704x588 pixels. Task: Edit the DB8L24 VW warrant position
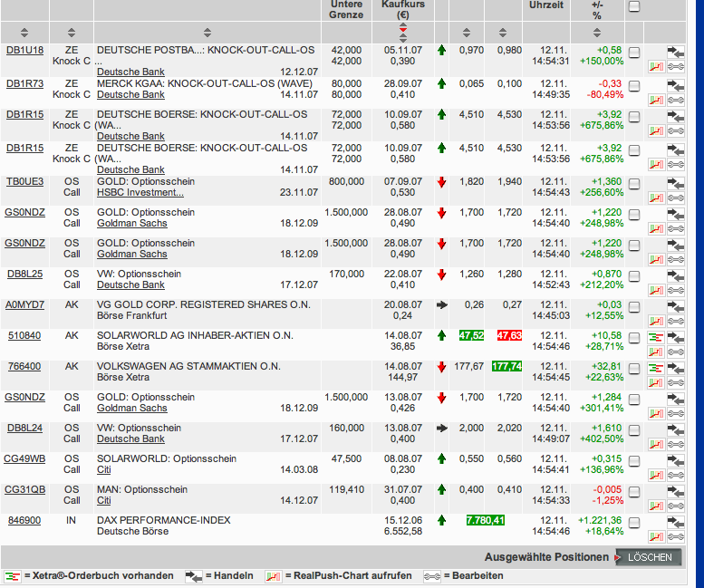tap(675, 444)
